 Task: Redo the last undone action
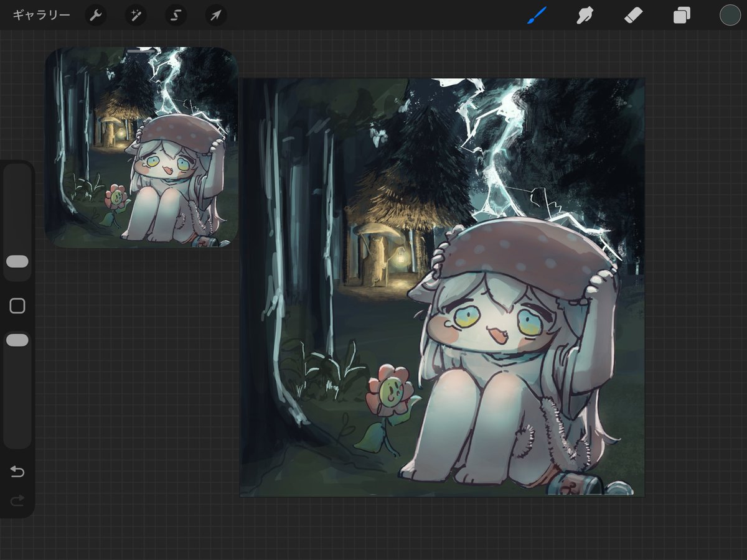(x=17, y=500)
